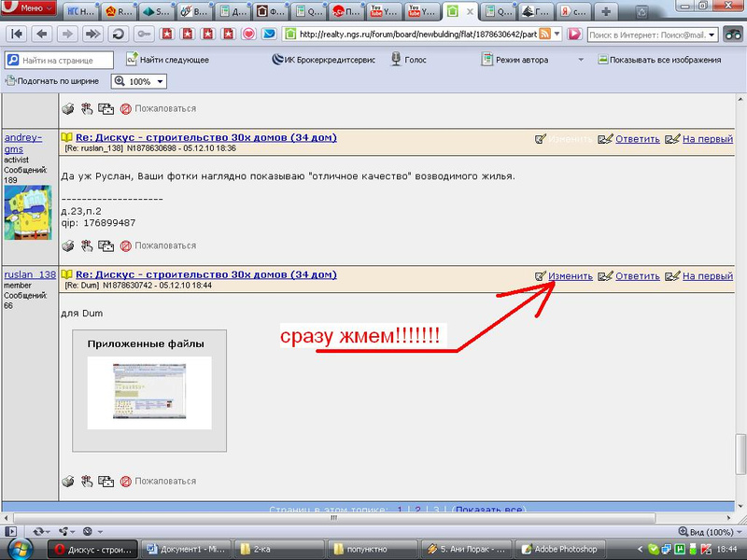Toggle Подогнать по ширине
The height and width of the screenshot is (560, 747).
point(52,81)
